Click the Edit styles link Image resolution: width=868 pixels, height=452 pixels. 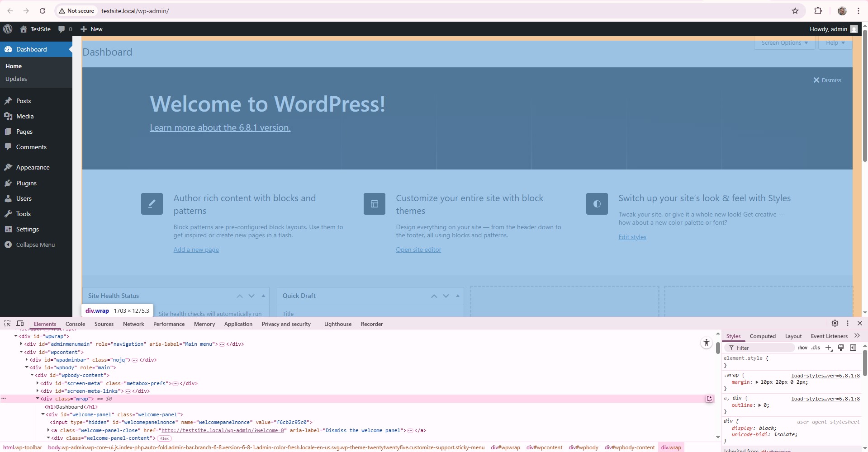pyautogui.click(x=632, y=237)
